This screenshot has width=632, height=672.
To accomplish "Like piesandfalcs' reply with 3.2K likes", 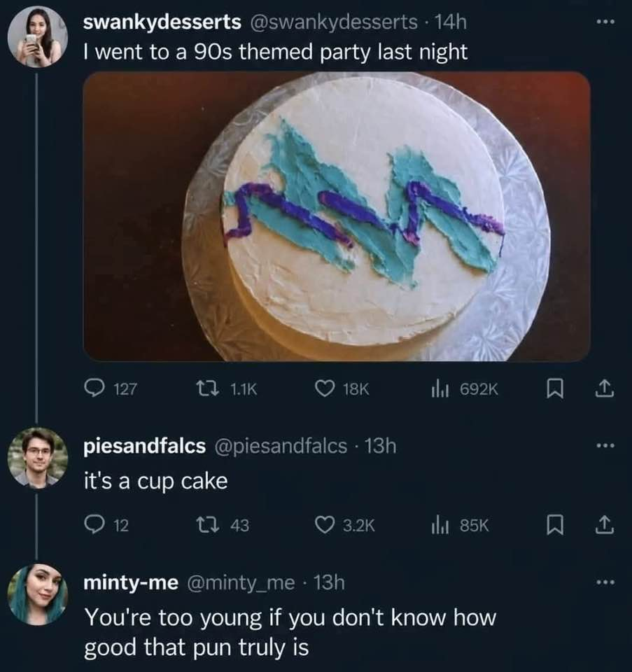I will pyautogui.click(x=345, y=525).
